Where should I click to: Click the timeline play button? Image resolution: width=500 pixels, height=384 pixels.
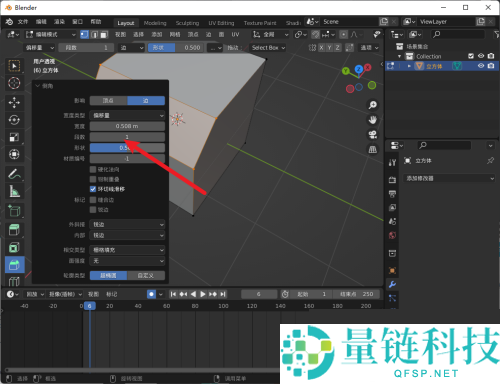(202, 294)
